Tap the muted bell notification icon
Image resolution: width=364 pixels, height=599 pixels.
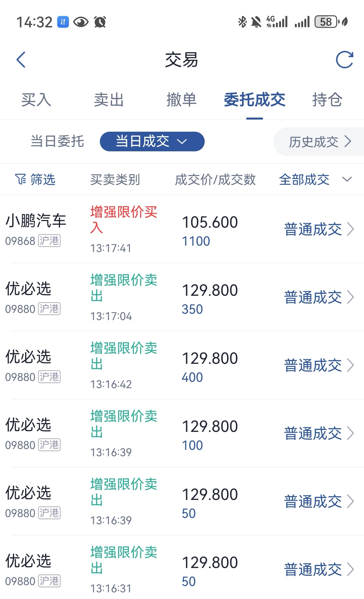256,22
